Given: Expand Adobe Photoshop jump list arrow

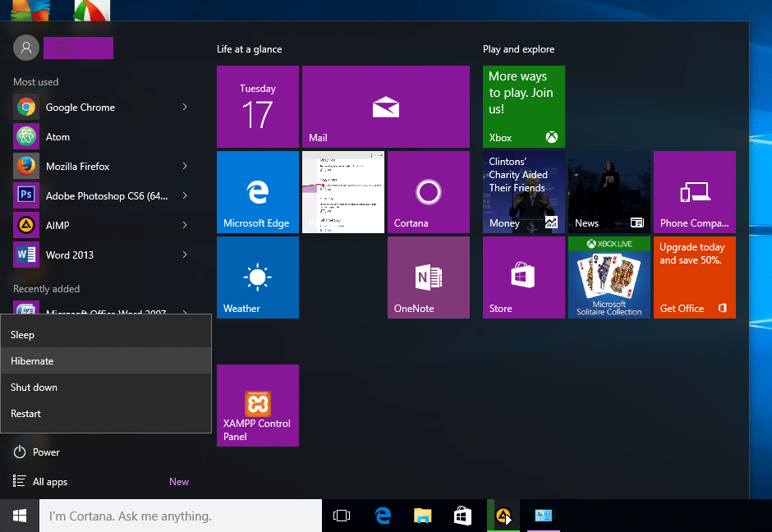Looking at the screenshot, I should point(185,195).
